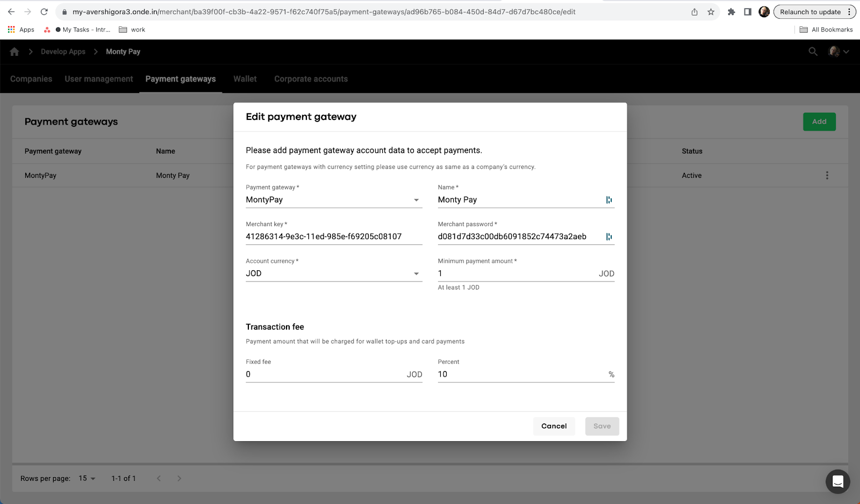This screenshot has width=860, height=504.
Task: Click the Status column header
Action: tap(692, 151)
